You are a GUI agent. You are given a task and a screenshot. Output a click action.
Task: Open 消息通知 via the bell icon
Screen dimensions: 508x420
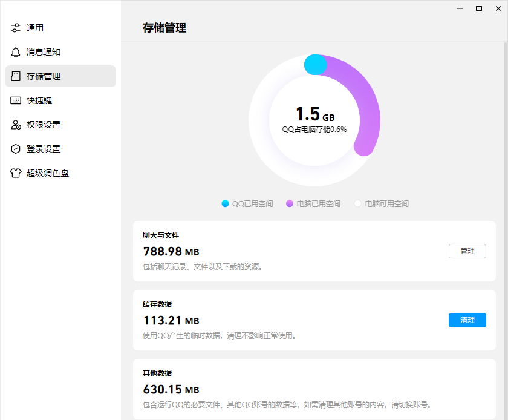pyautogui.click(x=16, y=52)
